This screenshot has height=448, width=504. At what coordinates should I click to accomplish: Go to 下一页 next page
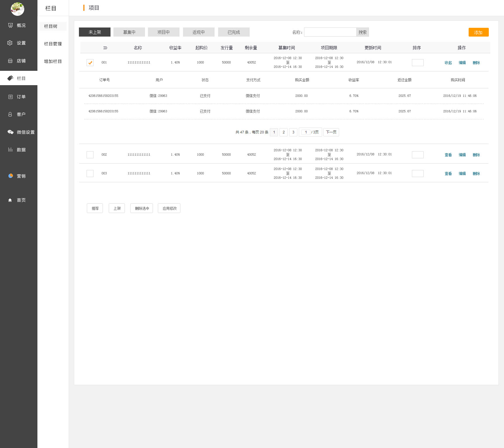click(x=331, y=132)
